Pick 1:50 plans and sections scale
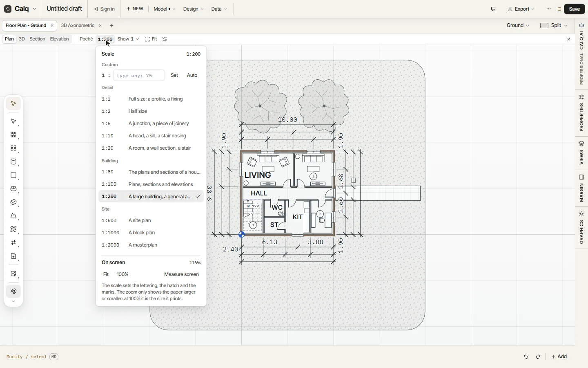 pyautogui.click(x=151, y=173)
